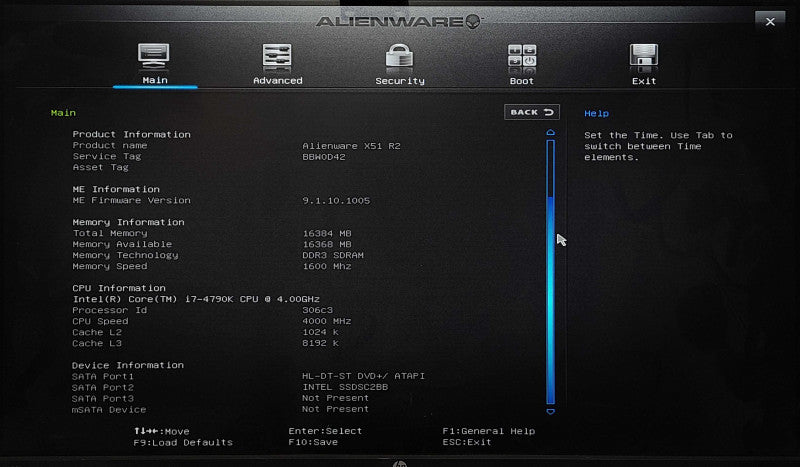Click Cache L2 label

[x=97, y=332]
